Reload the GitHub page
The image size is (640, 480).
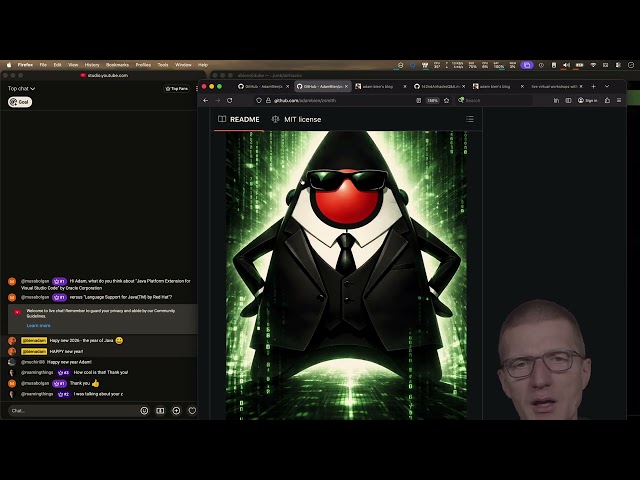tap(229, 100)
